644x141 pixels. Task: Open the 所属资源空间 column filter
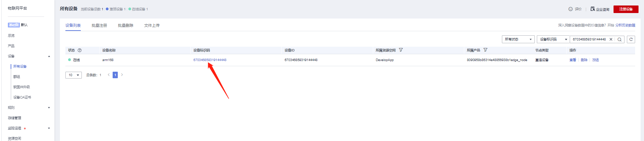(401, 50)
